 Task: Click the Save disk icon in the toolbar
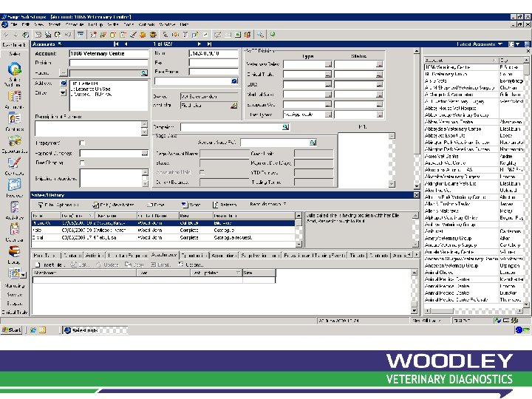coord(38,35)
